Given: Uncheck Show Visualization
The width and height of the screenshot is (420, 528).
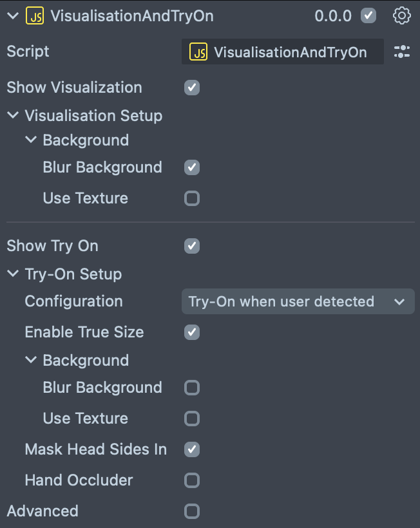Looking at the screenshot, I should tap(192, 88).
